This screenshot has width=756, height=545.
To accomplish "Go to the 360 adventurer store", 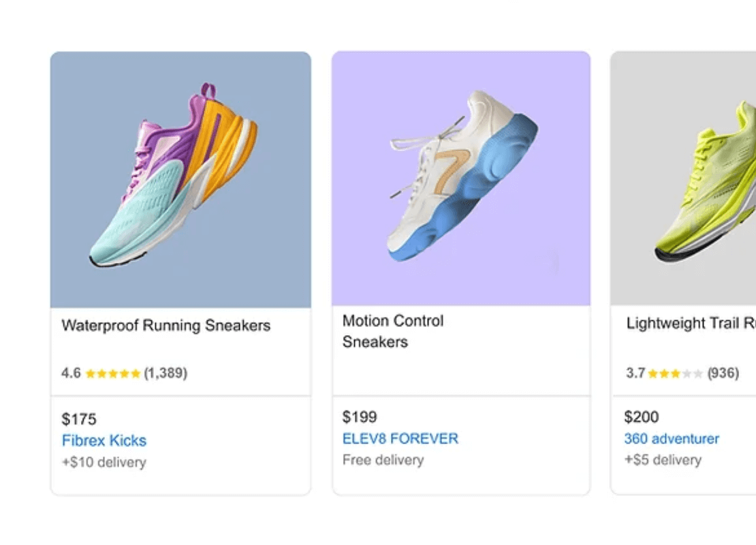I will pos(672,439).
